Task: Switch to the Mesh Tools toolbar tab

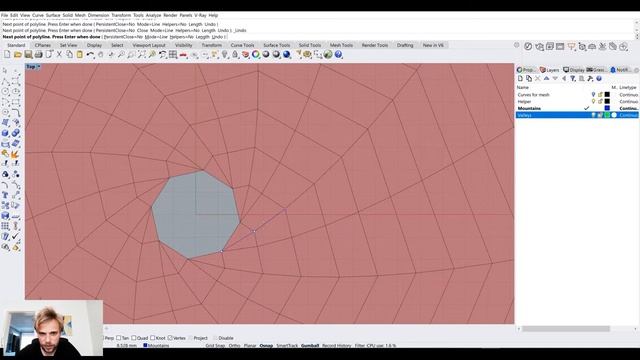Action: pos(341,45)
